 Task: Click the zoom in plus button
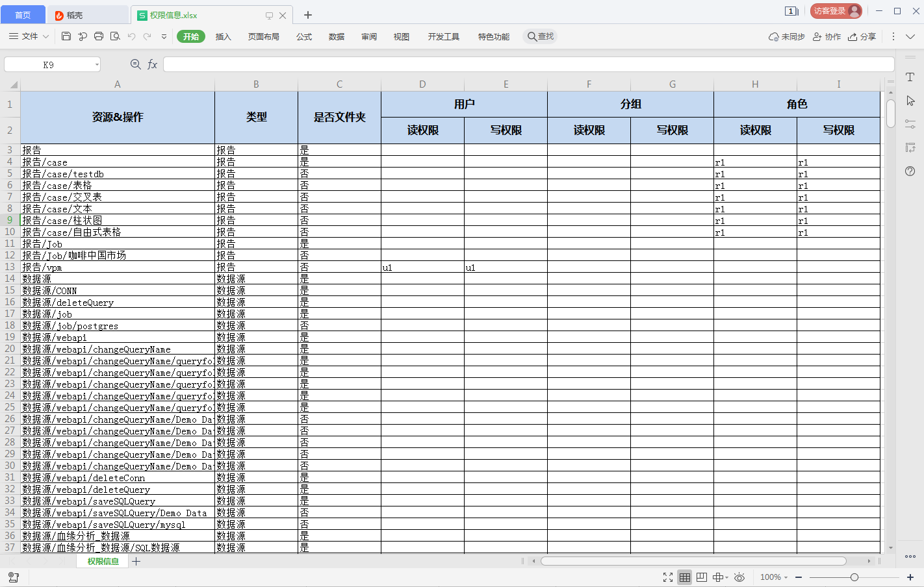click(x=911, y=577)
